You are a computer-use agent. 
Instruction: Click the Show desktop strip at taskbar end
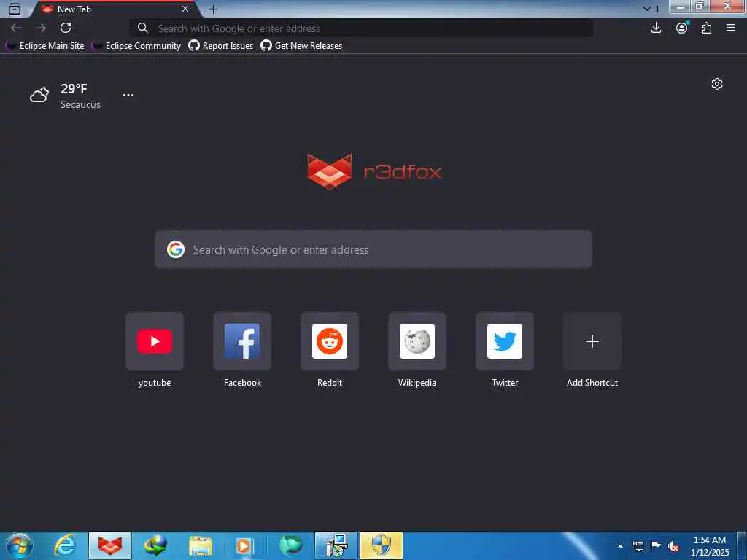coord(742,545)
